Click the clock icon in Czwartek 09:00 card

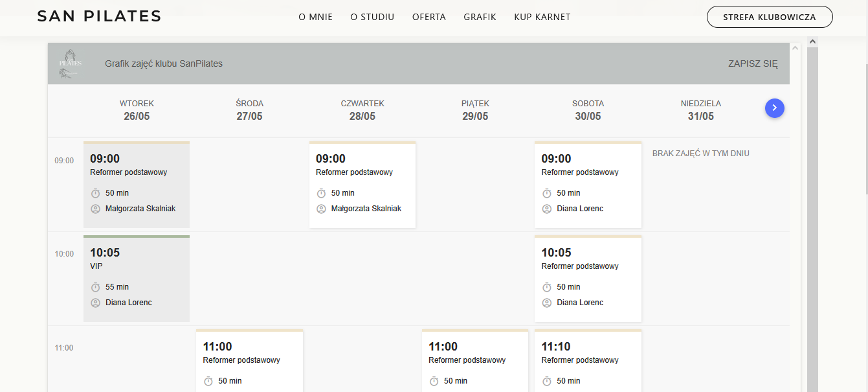[321, 193]
